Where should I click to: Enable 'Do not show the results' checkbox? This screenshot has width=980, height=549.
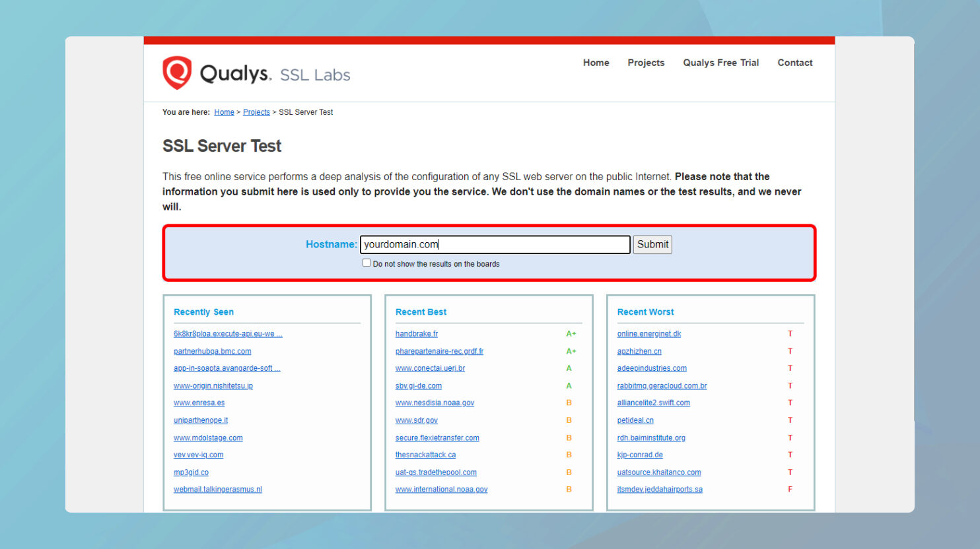[x=367, y=263]
